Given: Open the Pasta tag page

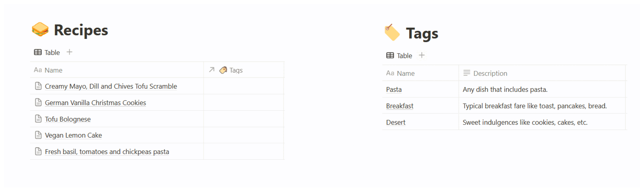Looking at the screenshot, I should click(393, 89).
